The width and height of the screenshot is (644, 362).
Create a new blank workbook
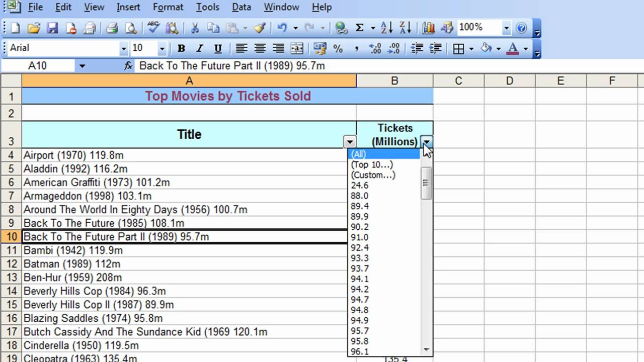coord(15,28)
